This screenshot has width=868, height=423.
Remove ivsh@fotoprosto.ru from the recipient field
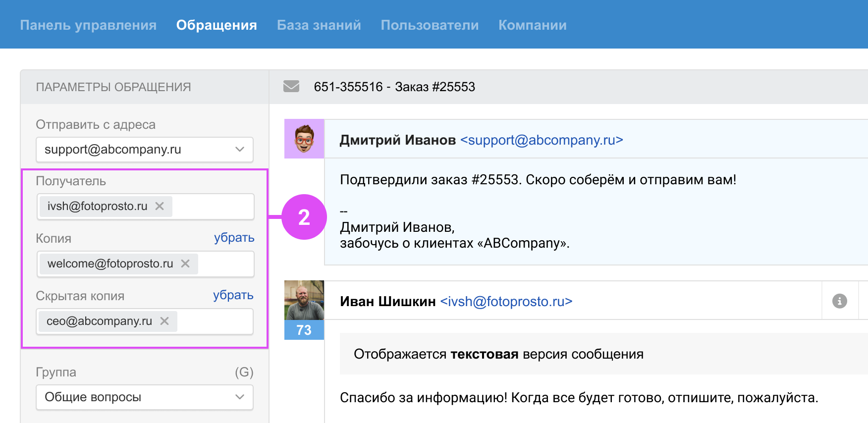160,206
